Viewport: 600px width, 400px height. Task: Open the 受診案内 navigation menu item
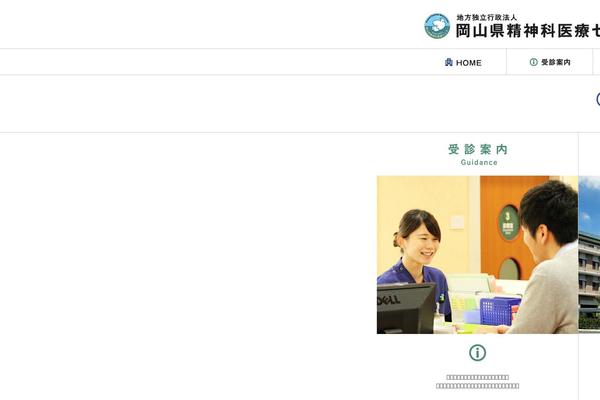(x=549, y=62)
